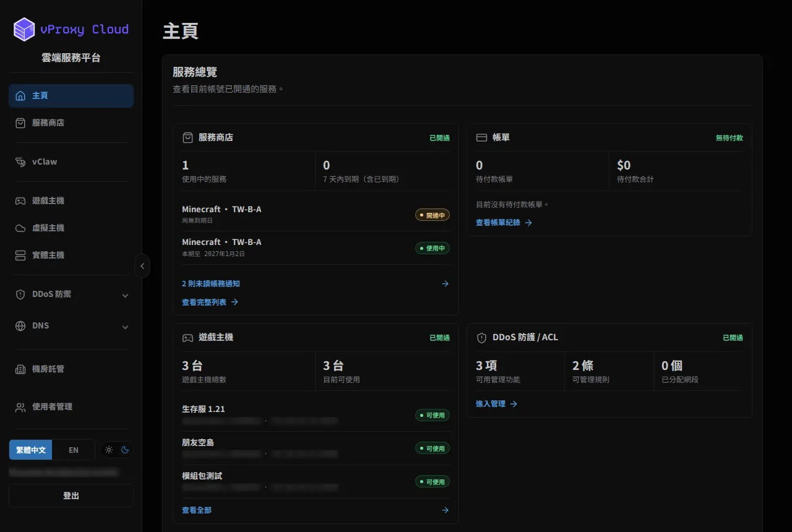The height and width of the screenshot is (532, 792).
Task: Click the bag icon in 服務商店 card header
Action: 187,138
